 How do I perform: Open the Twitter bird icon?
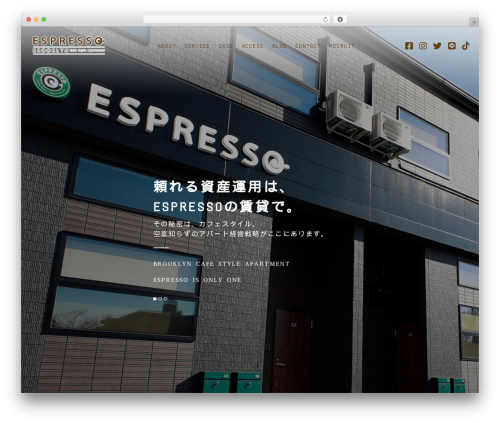[437, 46]
